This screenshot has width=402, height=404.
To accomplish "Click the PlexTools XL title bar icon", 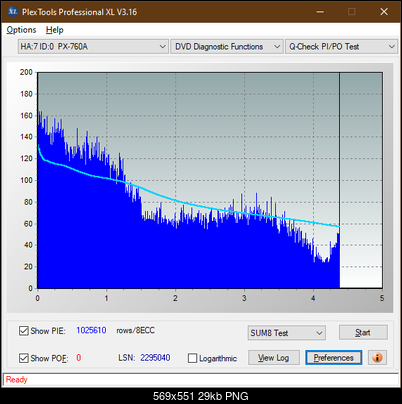I will (x=13, y=12).
